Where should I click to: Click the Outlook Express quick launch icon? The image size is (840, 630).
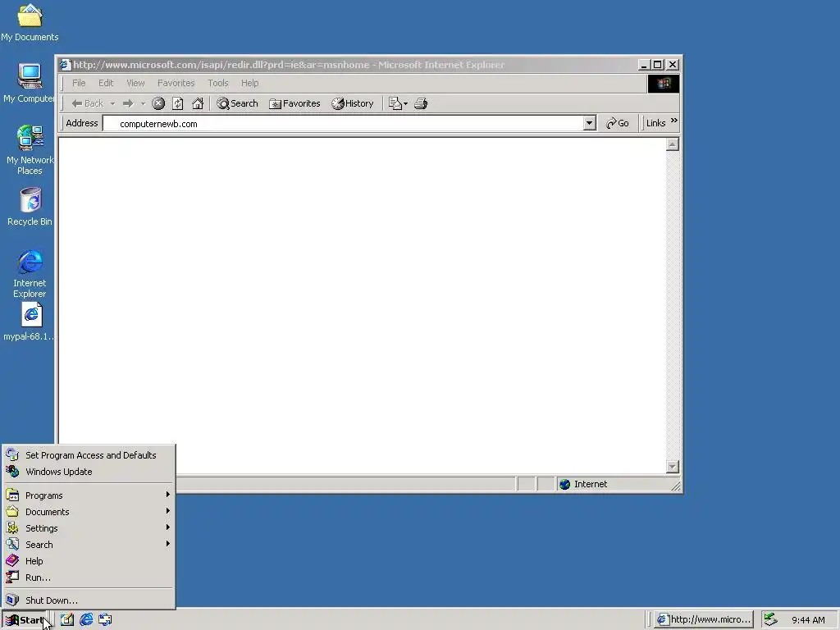(106, 620)
